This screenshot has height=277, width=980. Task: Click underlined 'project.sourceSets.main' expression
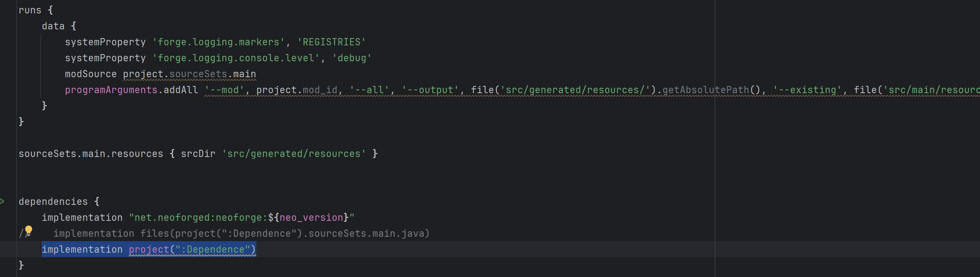click(x=190, y=74)
